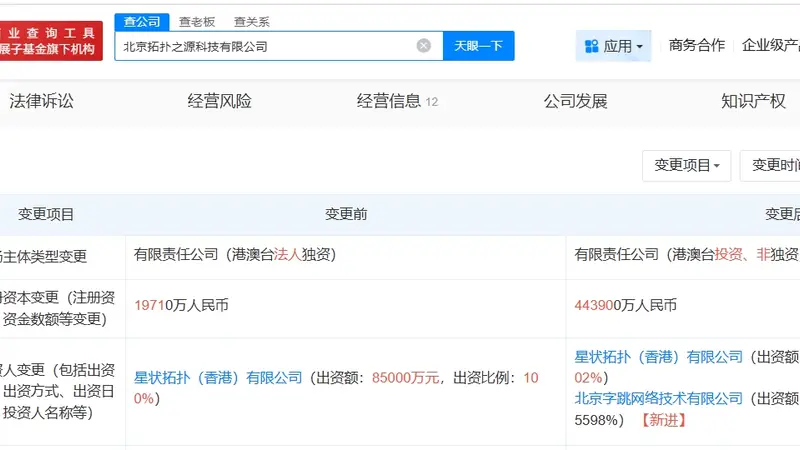Select the 投资人变更 row label
This screenshot has width=800, height=450.
tap(57, 391)
